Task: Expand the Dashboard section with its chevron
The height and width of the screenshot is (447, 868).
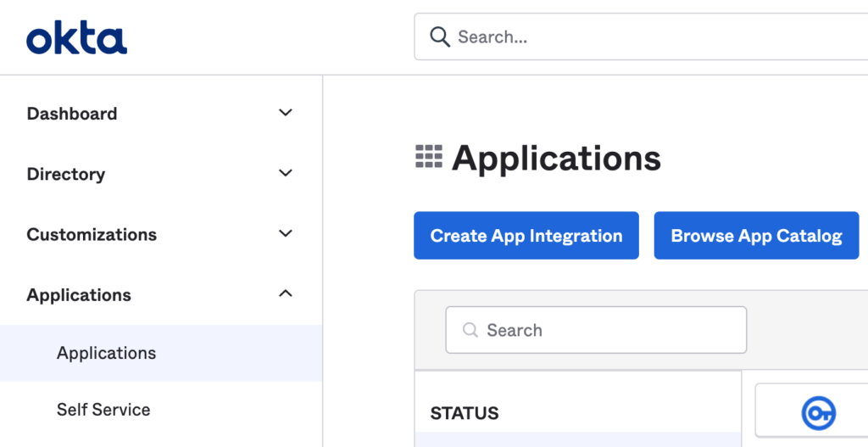Action: pos(285,113)
